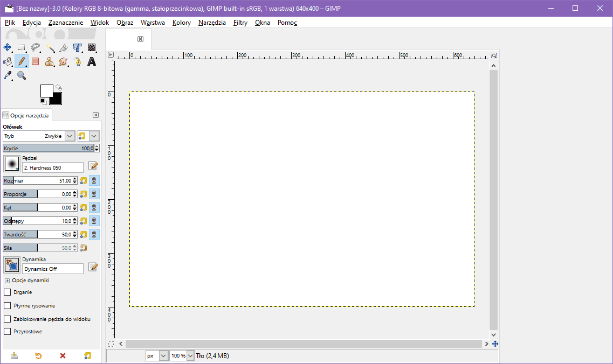613x364 pixels.
Task: Open the zoom percentage dropdown in status bar
Action: coord(190,356)
